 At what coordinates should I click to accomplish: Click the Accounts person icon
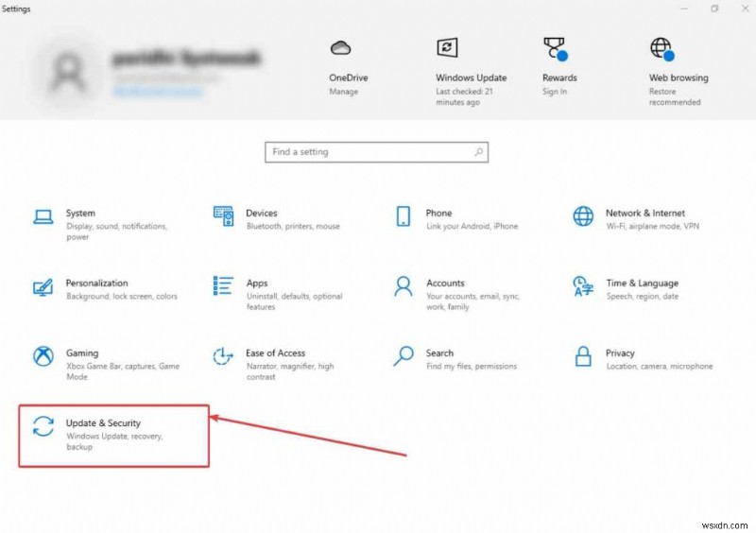(x=404, y=286)
